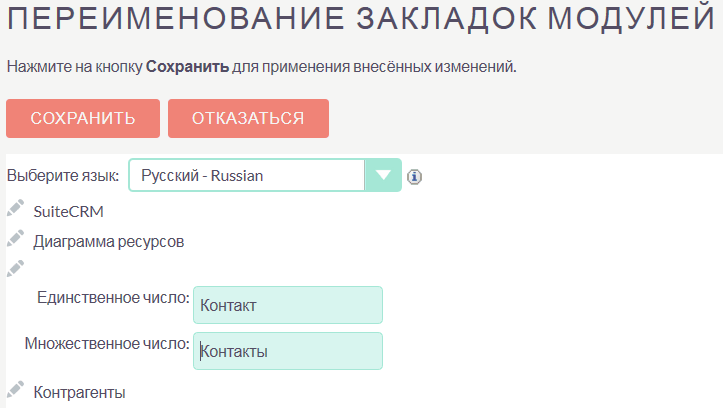Screen dimensions: 723x408
Task: Focus the Множественное число field with Контакты
Action: (x=288, y=351)
